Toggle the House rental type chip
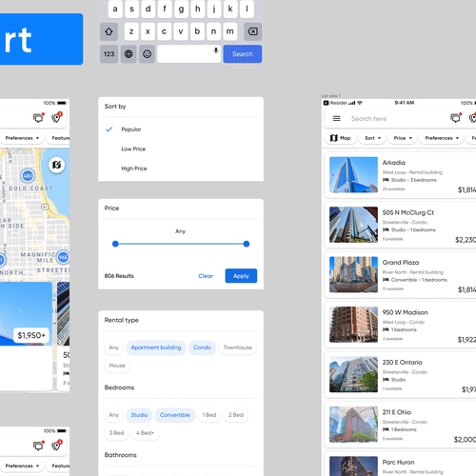 click(117, 366)
